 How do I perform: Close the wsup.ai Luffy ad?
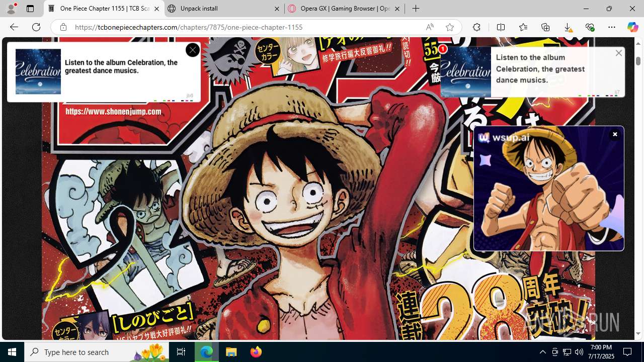coord(615,134)
